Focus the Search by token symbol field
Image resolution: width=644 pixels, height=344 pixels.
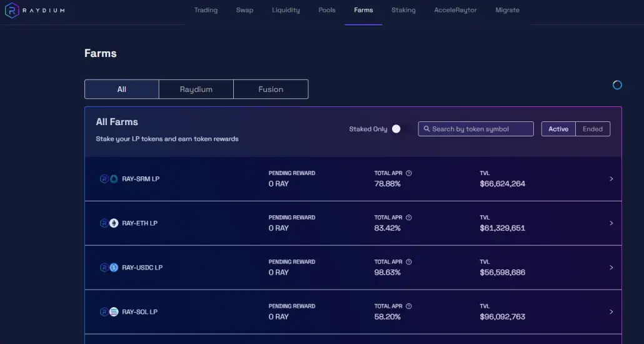(476, 129)
